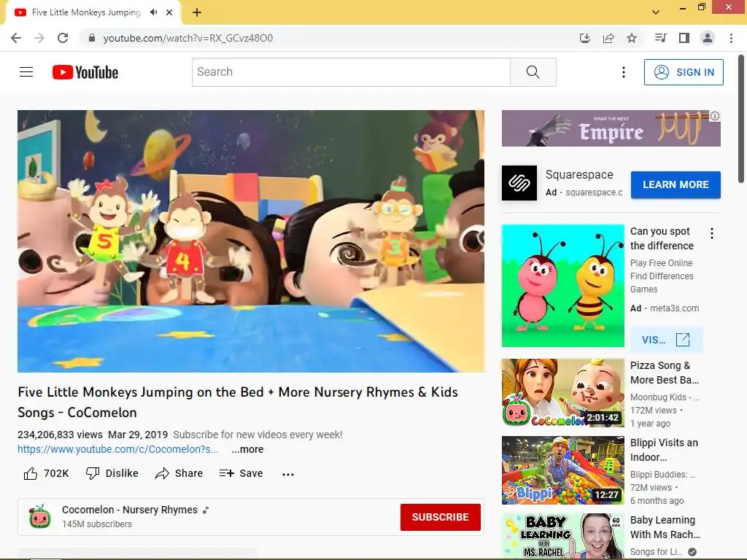
Task: Open the media controls icon in toolbar
Action: pyautogui.click(x=660, y=38)
